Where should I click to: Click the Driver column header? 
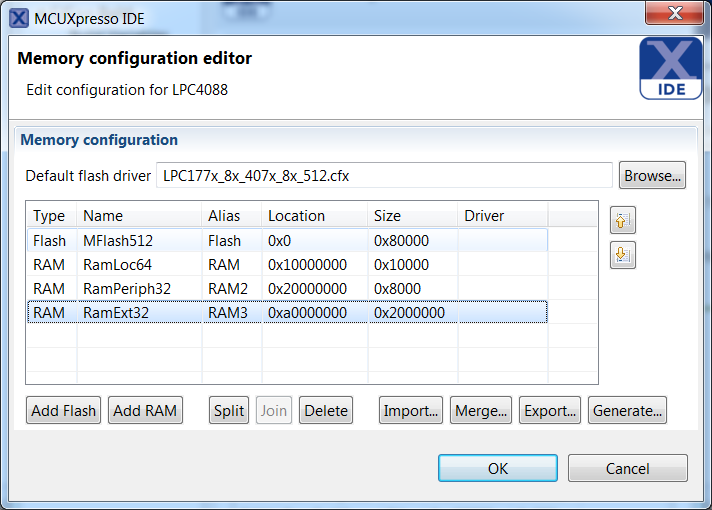click(503, 215)
